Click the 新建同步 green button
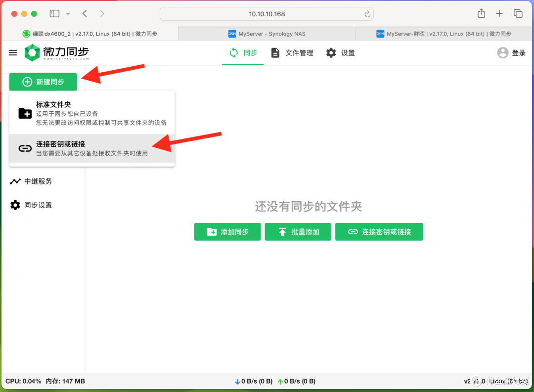Viewport: 534px width, 392px height. click(x=43, y=82)
